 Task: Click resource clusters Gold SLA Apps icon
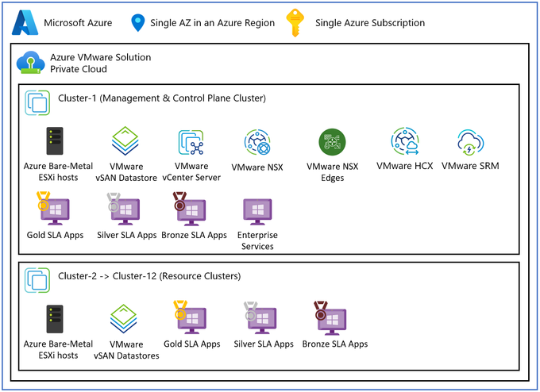pyautogui.click(x=190, y=317)
